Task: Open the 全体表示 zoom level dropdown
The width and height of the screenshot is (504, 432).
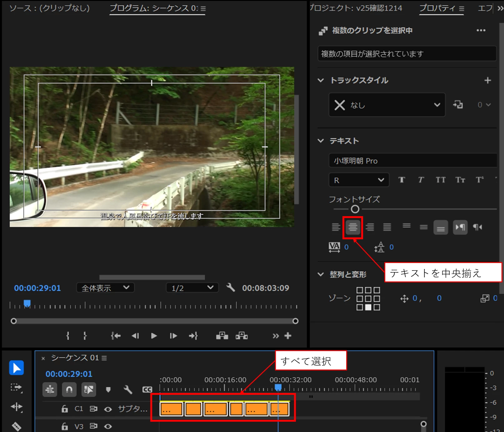Action: click(105, 288)
